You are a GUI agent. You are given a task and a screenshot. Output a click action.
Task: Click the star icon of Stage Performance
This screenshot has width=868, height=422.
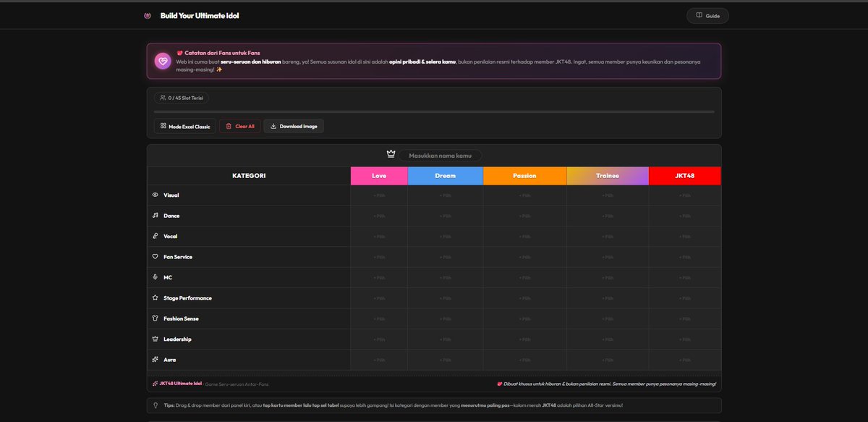[x=155, y=297]
